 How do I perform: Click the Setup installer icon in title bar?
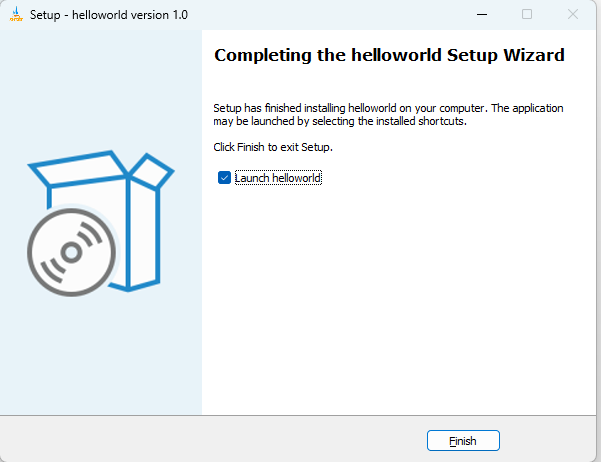click(x=16, y=15)
